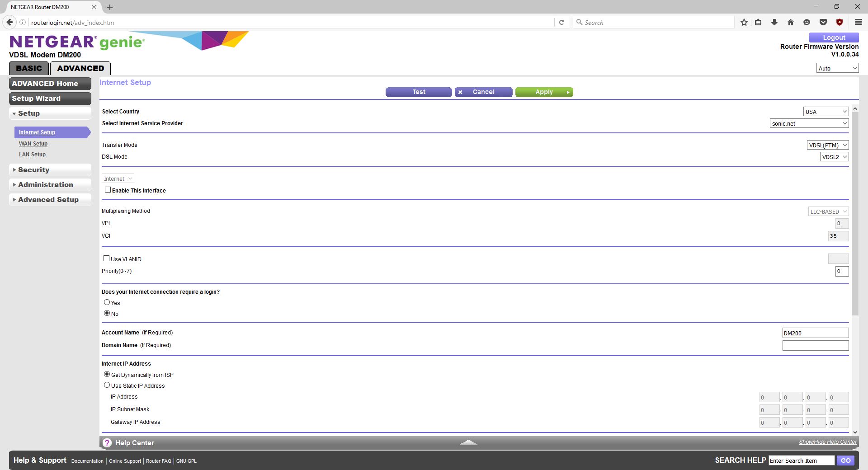Click the NETGEAR genie logo

click(77, 42)
